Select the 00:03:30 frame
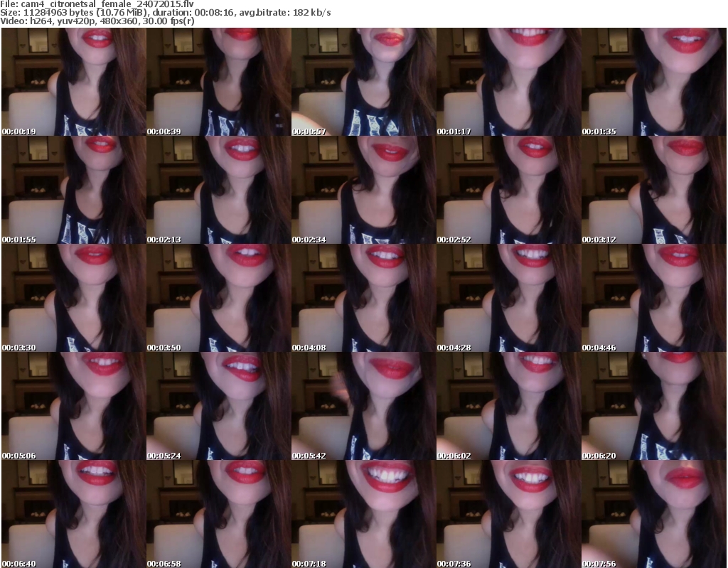728x568 pixels. [x=73, y=298]
